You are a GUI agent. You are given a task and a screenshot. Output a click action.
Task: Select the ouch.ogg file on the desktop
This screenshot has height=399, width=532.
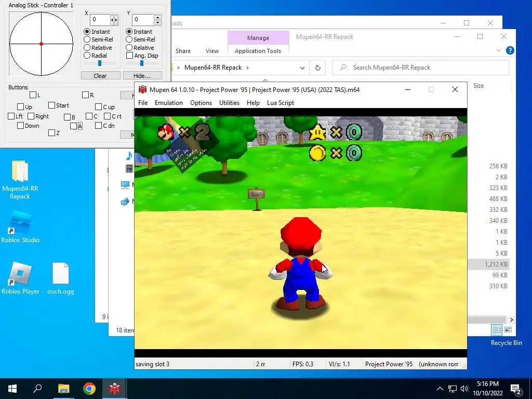click(x=60, y=278)
